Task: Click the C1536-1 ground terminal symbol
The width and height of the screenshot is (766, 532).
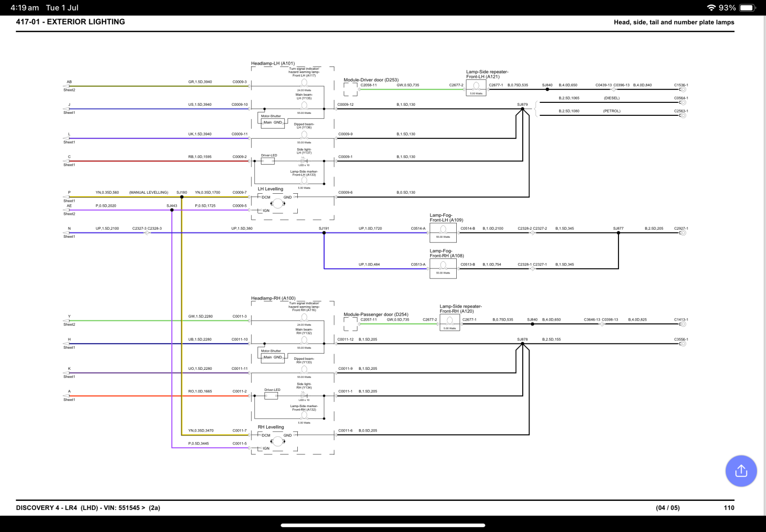Action: pos(683,89)
